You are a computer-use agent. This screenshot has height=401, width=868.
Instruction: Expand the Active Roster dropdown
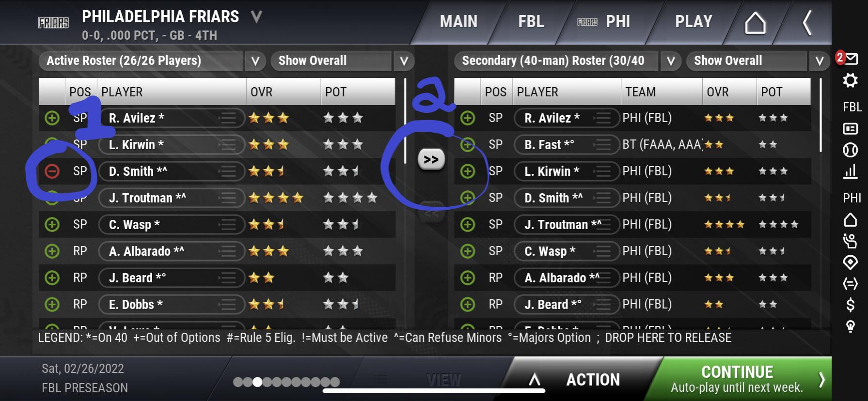[x=255, y=61]
